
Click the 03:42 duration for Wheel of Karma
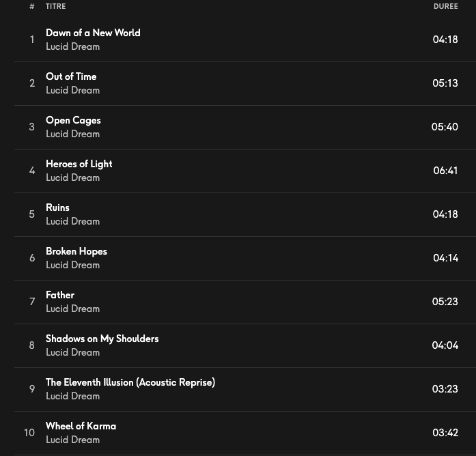(x=445, y=433)
